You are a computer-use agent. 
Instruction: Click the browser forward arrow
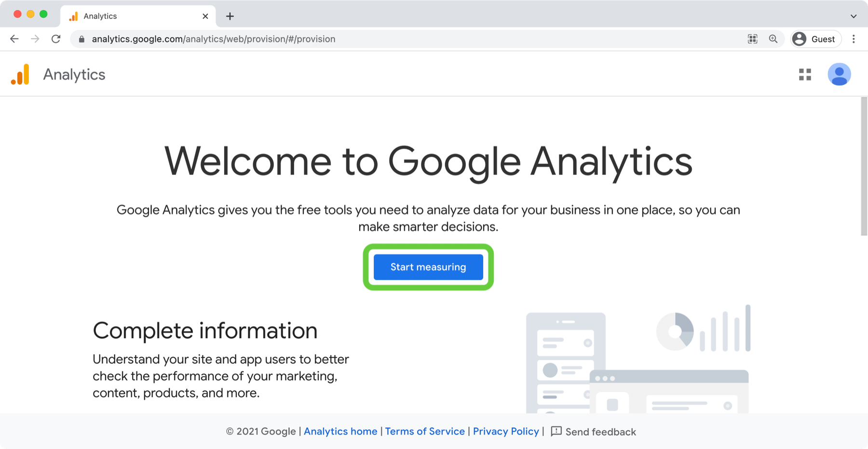click(x=35, y=39)
